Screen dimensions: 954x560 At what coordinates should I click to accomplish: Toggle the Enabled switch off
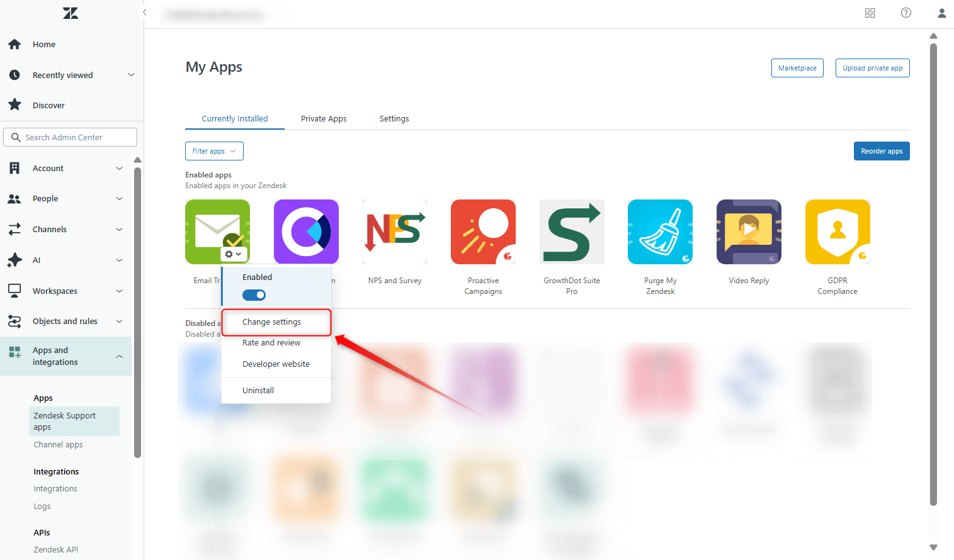pyautogui.click(x=254, y=295)
